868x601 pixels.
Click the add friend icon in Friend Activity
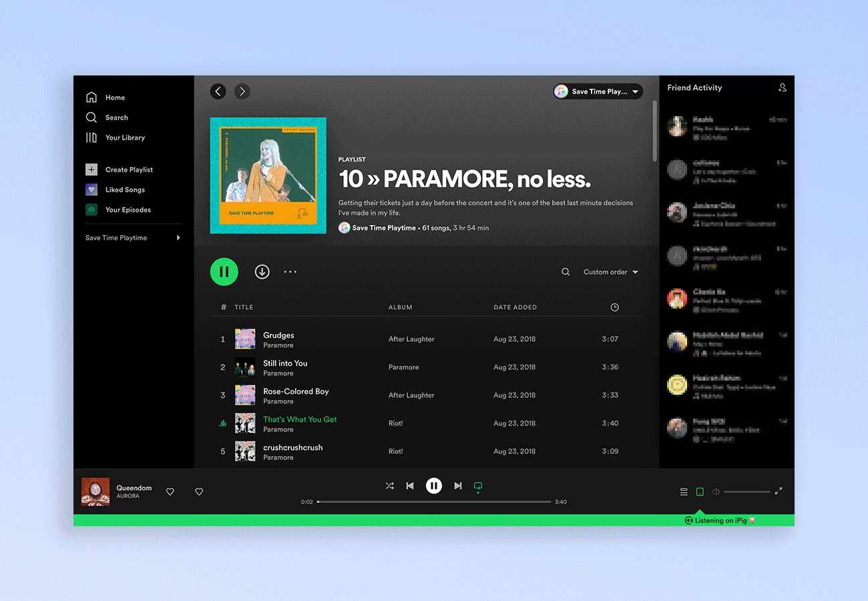click(x=783, y=87)
